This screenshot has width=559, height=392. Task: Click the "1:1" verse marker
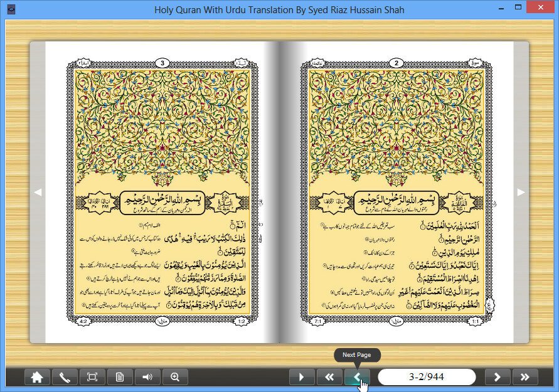(475, 321)
